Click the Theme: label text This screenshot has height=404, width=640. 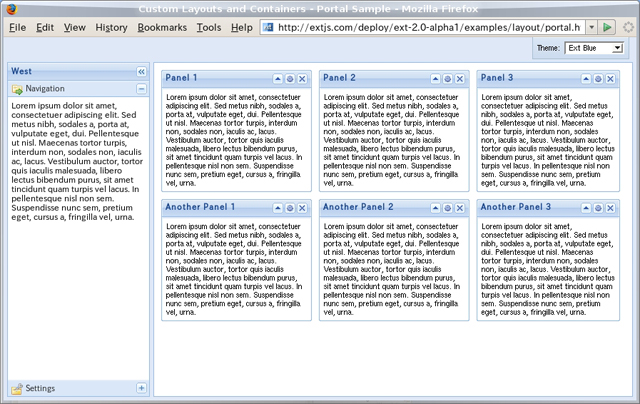548,48
